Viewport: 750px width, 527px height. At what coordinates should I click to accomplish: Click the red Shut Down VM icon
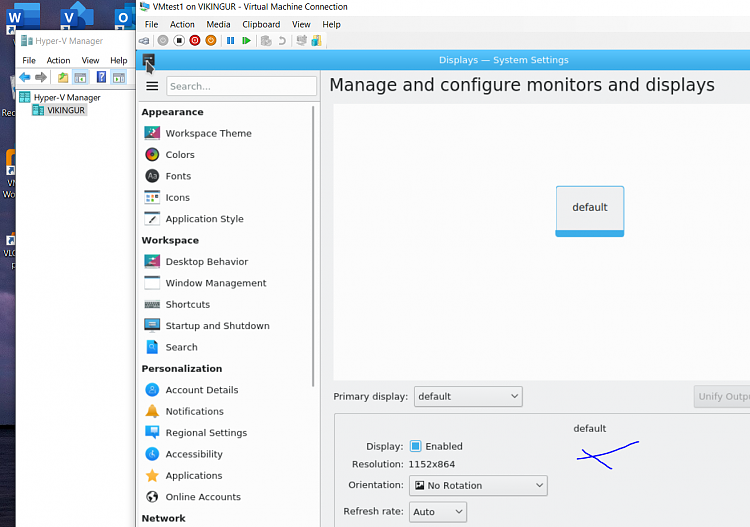(195, 41)
